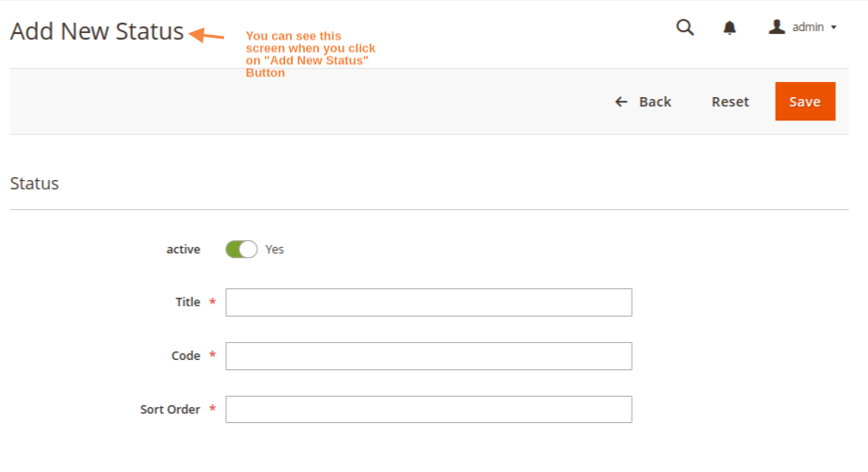Click the orange annotation arrow

[x=207, y=36]
